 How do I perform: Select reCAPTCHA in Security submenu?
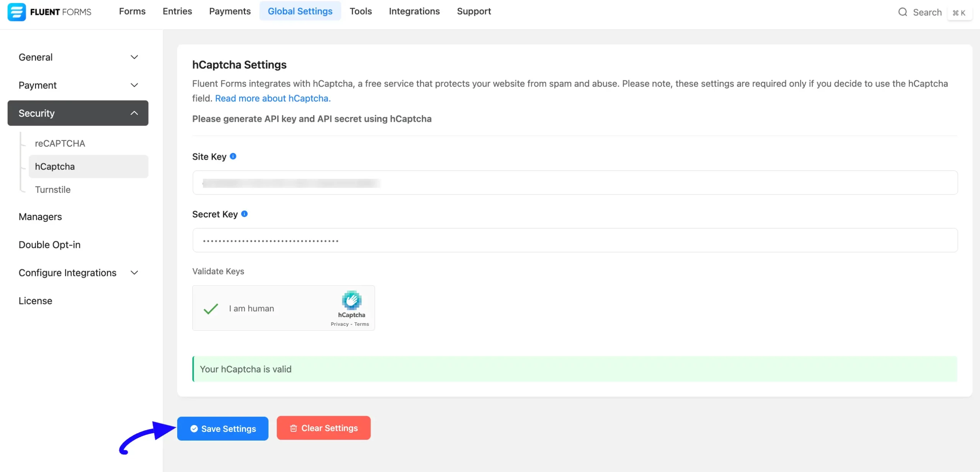pos(60,143)
